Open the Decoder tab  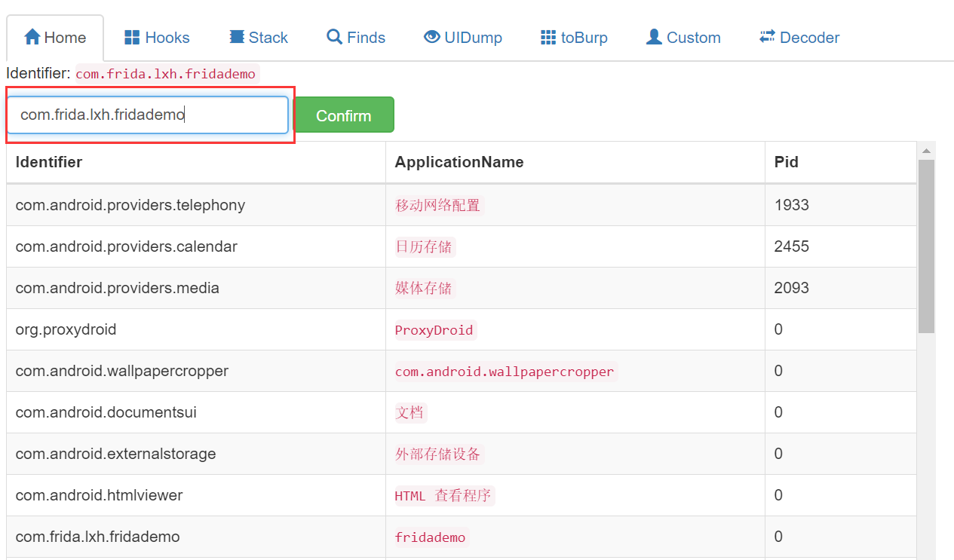pyautogui.click(x=799, y=38)
